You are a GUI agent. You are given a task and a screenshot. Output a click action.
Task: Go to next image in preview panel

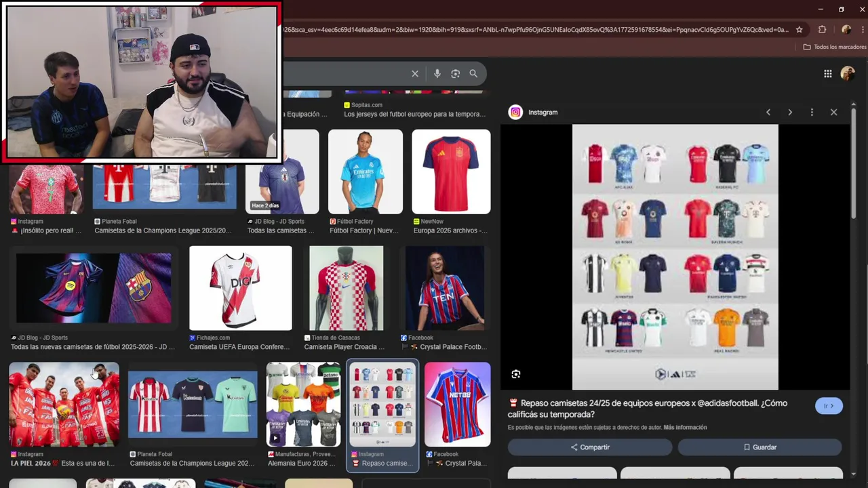790,113
